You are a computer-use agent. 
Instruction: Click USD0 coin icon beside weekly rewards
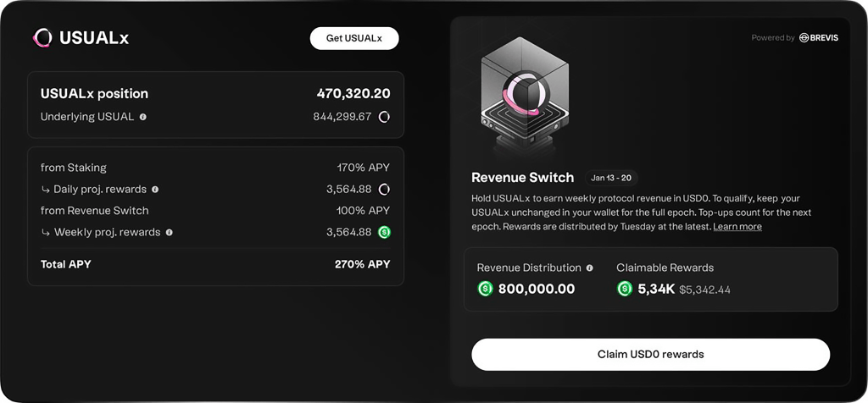(x=384, y=232)
